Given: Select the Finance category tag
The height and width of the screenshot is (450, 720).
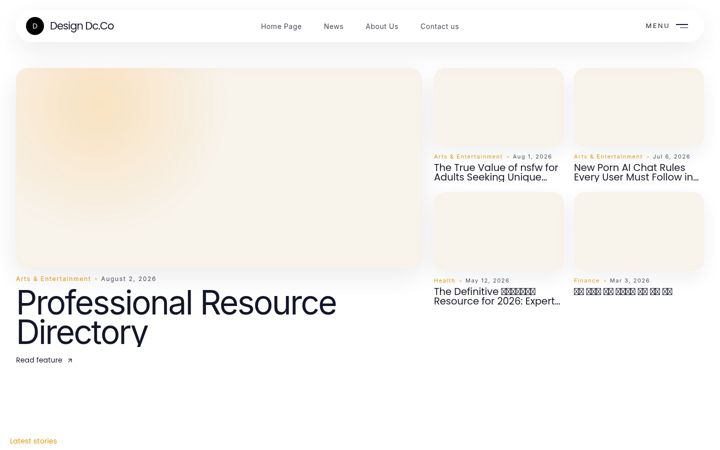Looking at the screenshot, I should [x=586, y=281].
